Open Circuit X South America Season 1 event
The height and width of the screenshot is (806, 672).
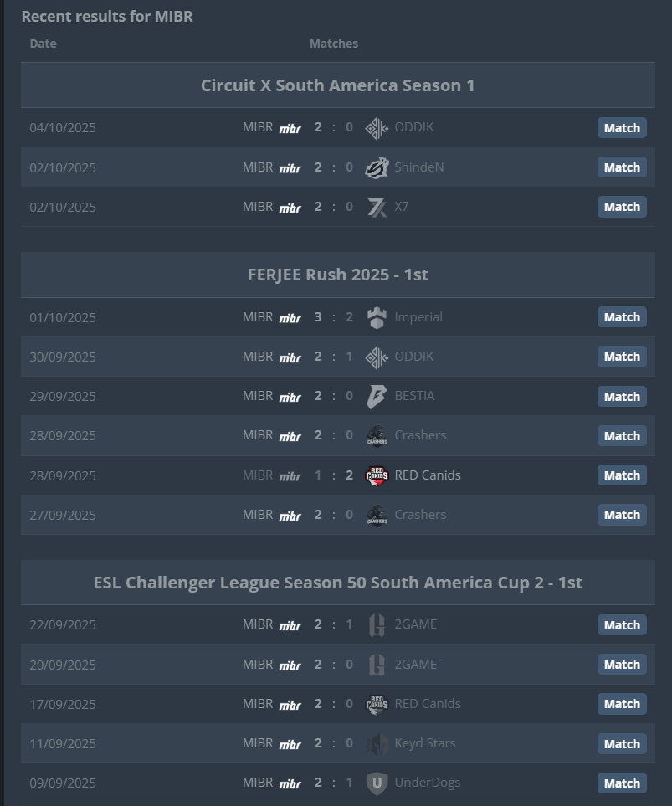click(337, 85)
